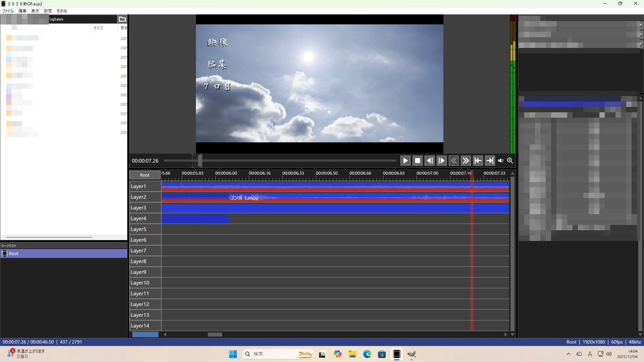
Task: Click the Stop playback button
Action: [418, 160]
